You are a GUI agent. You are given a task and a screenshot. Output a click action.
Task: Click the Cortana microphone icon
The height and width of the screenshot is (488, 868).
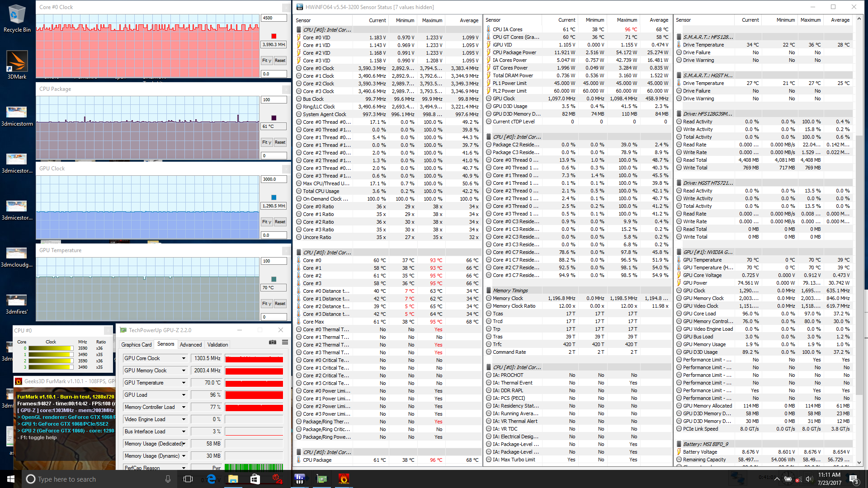click(x=168, y=479)
